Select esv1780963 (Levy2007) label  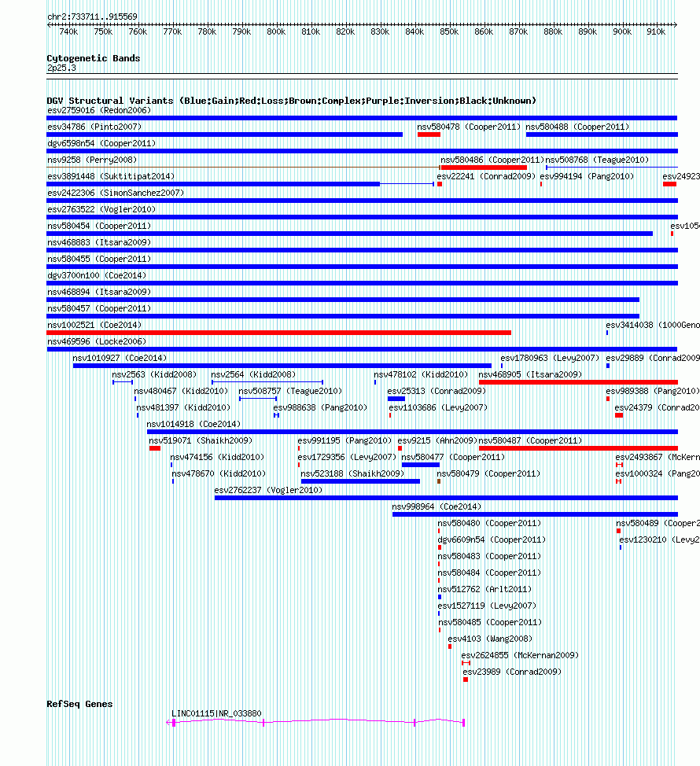pyautogui.click(x=550, y=358)
